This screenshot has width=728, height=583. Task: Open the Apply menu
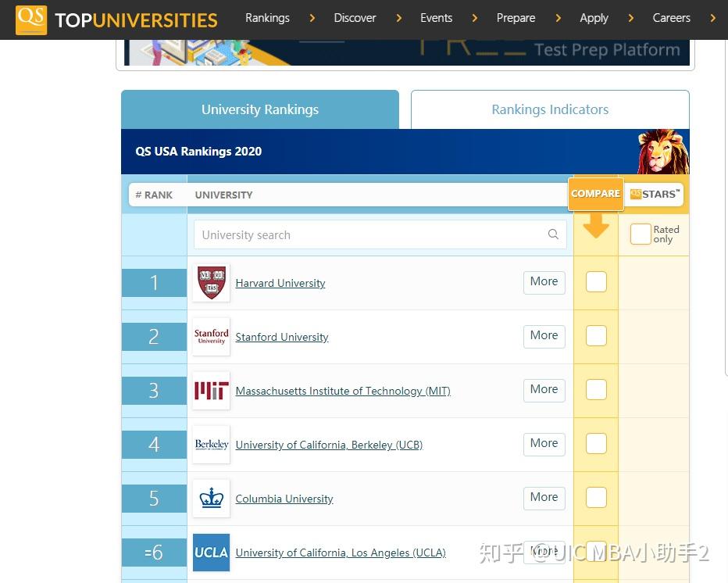594,18
